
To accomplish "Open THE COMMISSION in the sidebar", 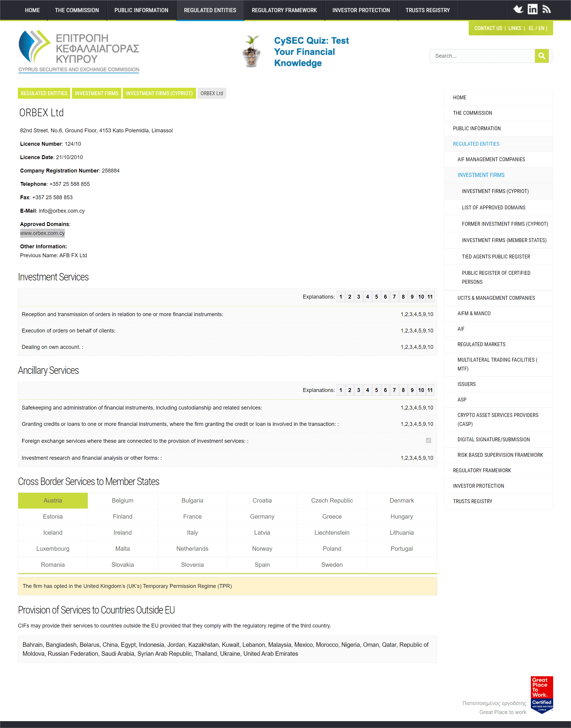I will [x=498, y=113].
